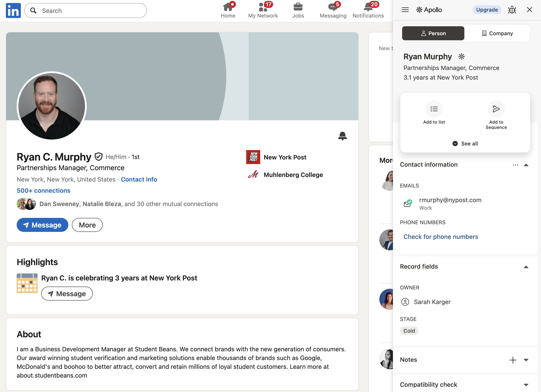This screenshot has width=541, height=392.
Task: Click the Cold stage tag
Action: 409,331
